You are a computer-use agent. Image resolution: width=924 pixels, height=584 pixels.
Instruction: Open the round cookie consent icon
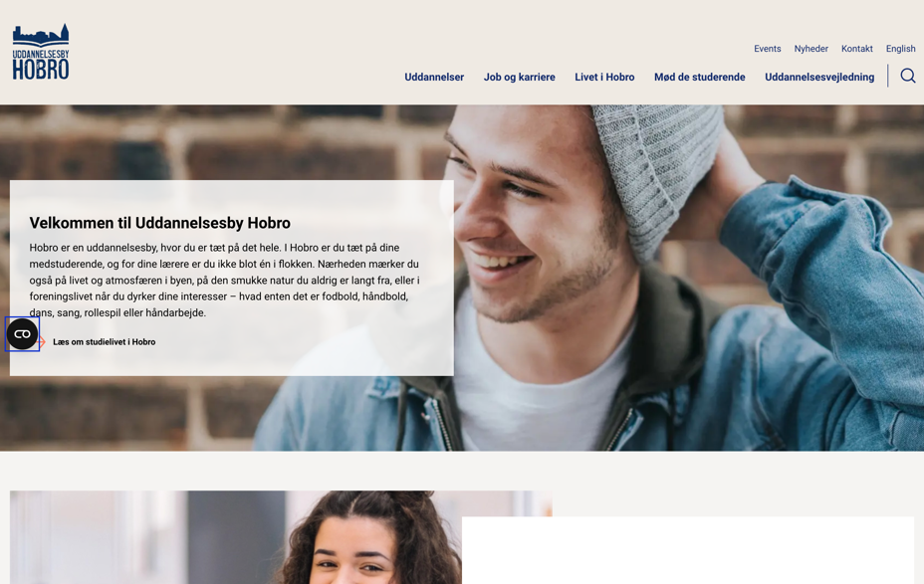22,334
